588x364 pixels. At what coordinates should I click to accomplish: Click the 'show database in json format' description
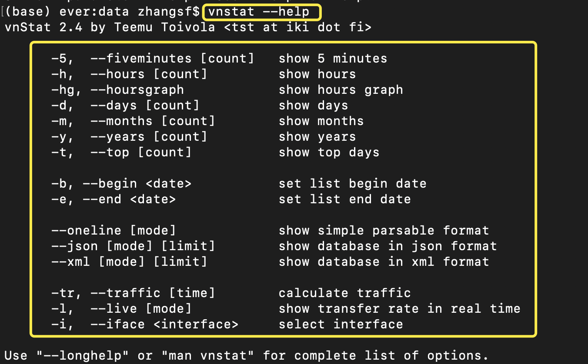(388, 246)
